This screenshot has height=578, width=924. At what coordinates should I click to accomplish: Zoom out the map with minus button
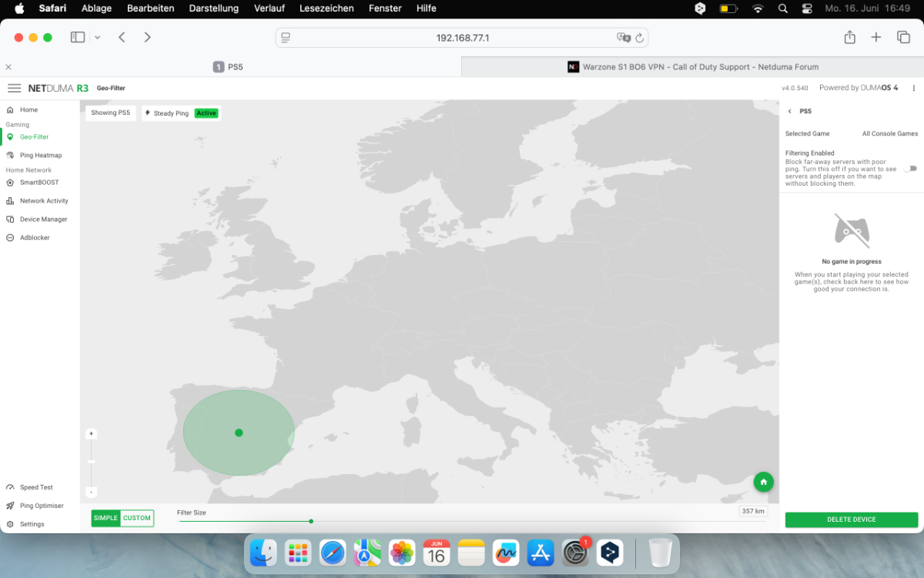pyautogui.click(x=92, y=492)
